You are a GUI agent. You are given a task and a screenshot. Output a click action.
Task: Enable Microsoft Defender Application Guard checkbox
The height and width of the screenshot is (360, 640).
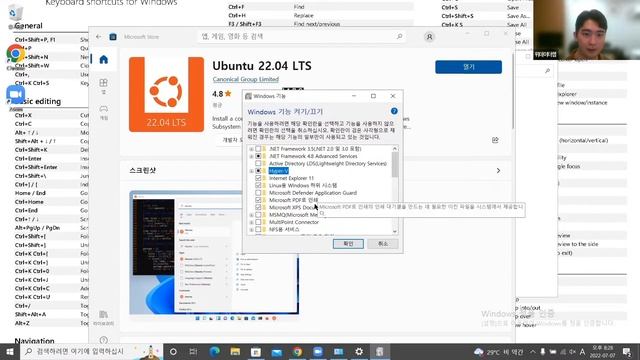pyautogui.click(x=258, y=193)
